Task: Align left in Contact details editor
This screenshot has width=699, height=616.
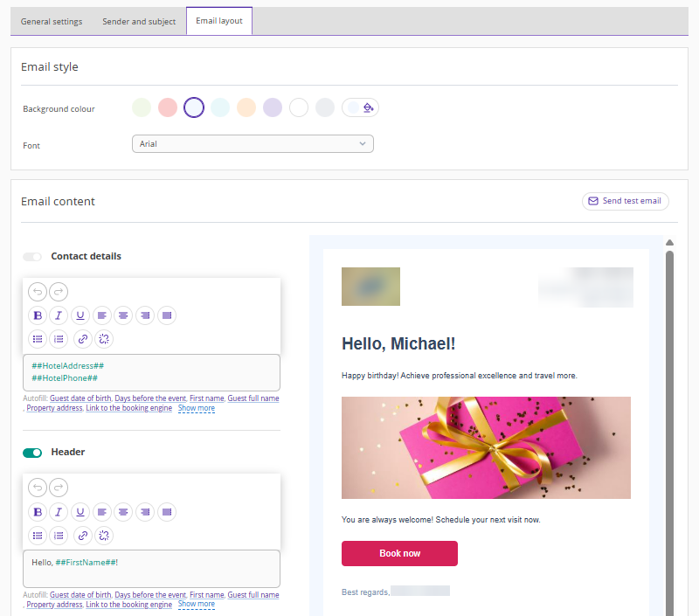Action: tap(101, 315)
